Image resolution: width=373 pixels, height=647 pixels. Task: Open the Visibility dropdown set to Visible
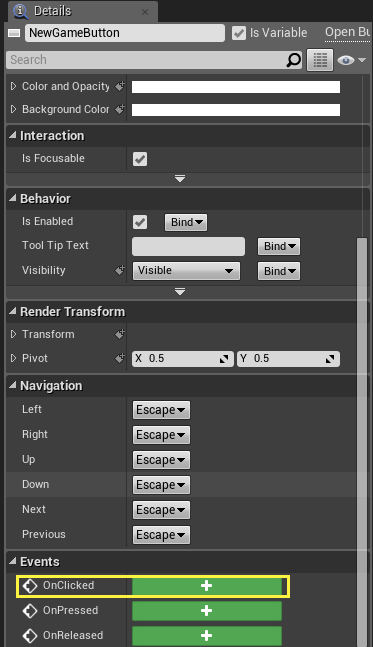[186, 271]
